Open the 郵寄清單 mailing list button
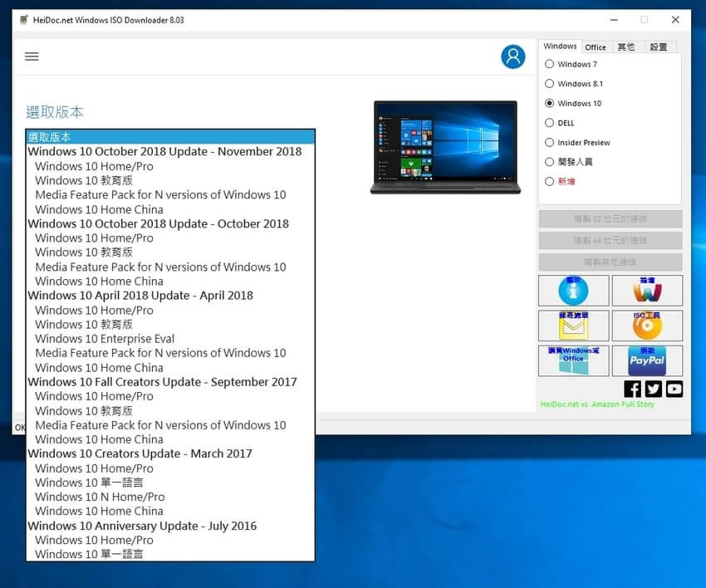 pos(573,326)
